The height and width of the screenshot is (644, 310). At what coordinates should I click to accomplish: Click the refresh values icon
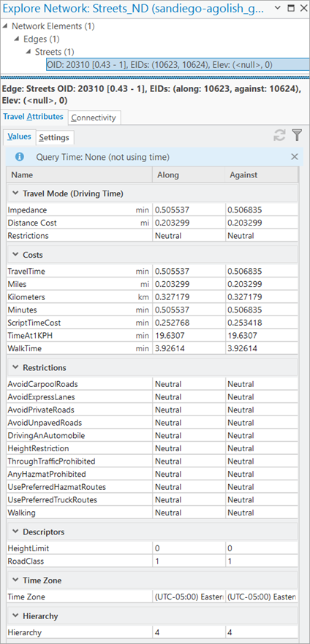point(279,135)
